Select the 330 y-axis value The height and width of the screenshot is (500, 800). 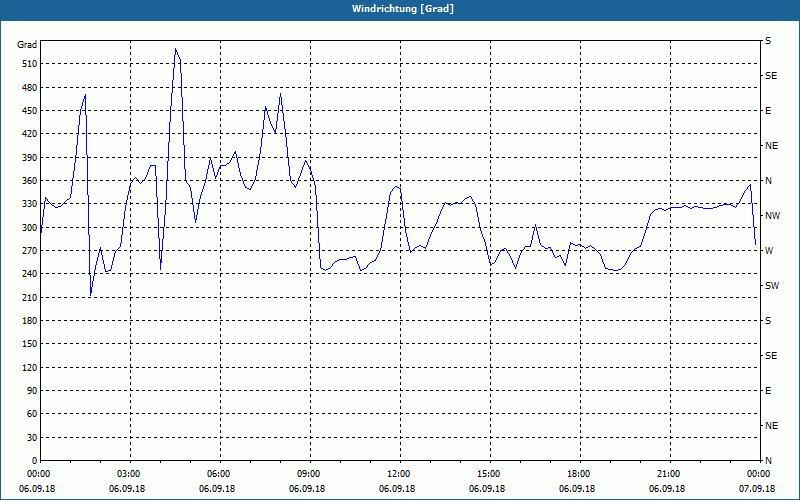30,204
